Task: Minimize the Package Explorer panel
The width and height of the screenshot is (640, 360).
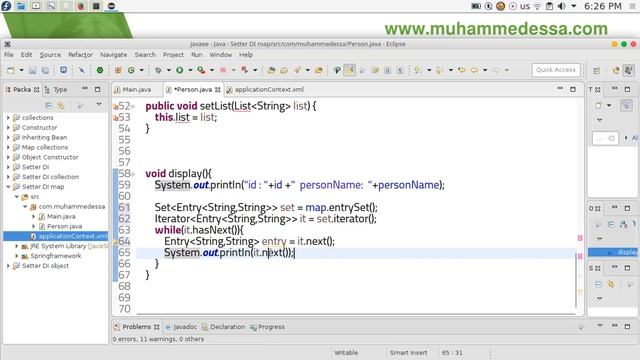Action: 85,89
